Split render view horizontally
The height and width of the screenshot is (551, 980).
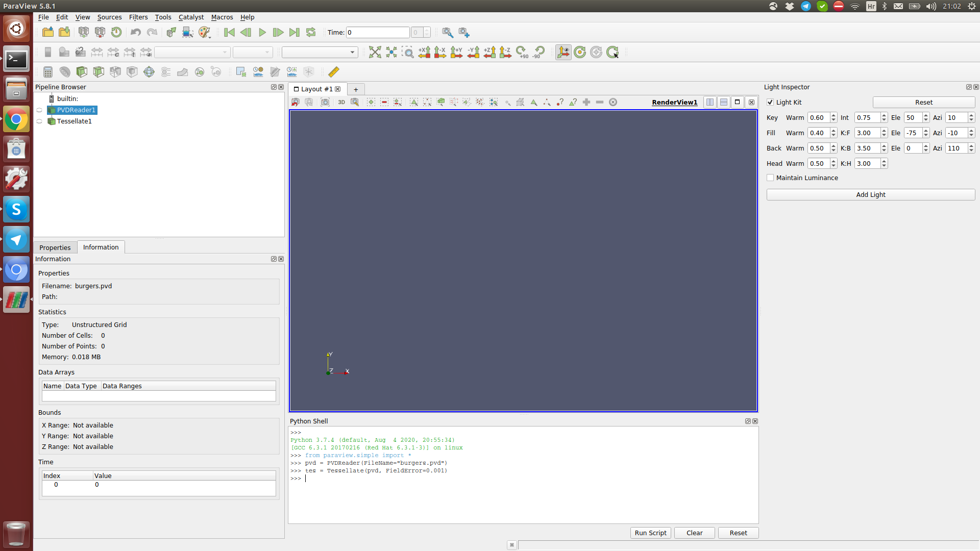pos(709,102)
